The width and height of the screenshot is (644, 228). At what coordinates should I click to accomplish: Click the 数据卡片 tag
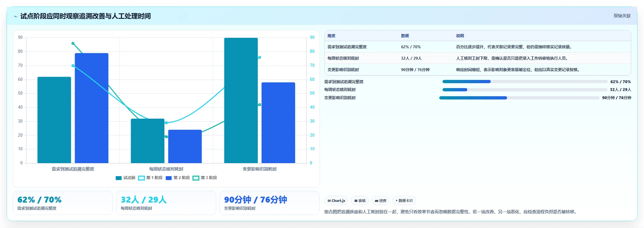404,201
